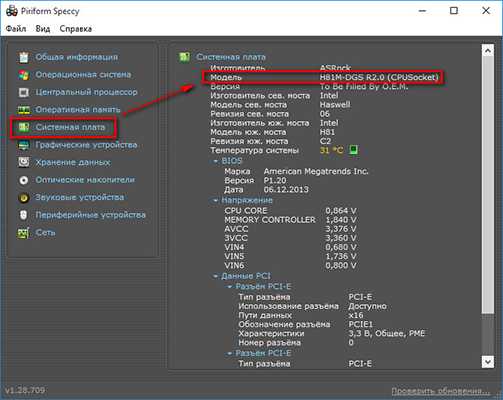Click the Haswell northbridge model value
503x400 pixels.
(335, 105)
